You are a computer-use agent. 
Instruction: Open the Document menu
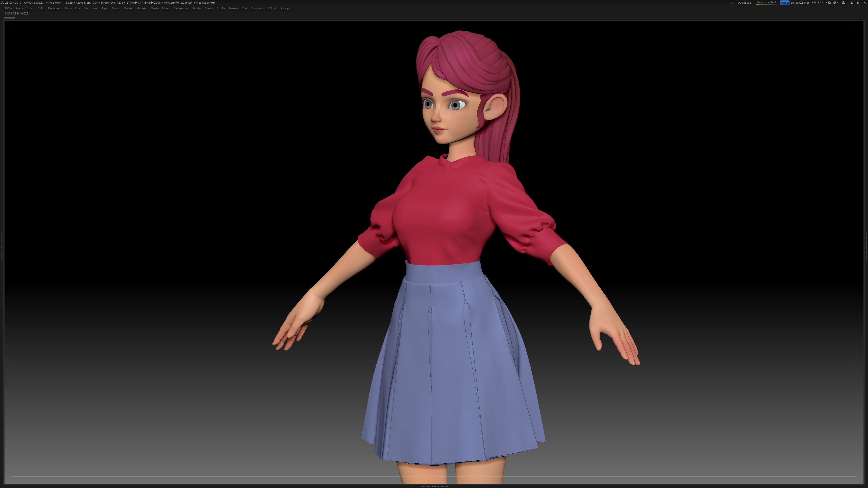coord(54,8)
